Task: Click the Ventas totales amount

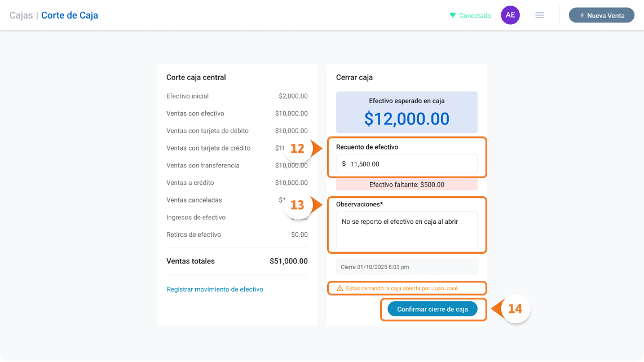Action: 289,261
